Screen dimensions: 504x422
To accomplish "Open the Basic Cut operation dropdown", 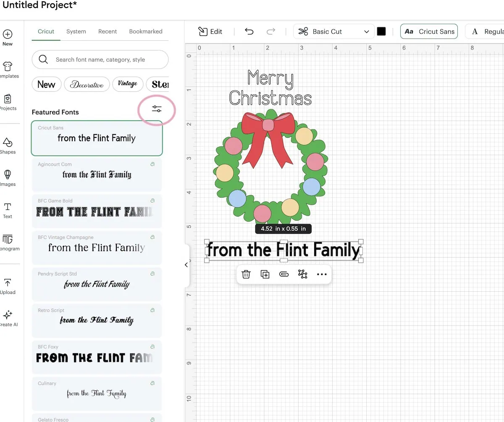I will point(333,31).
